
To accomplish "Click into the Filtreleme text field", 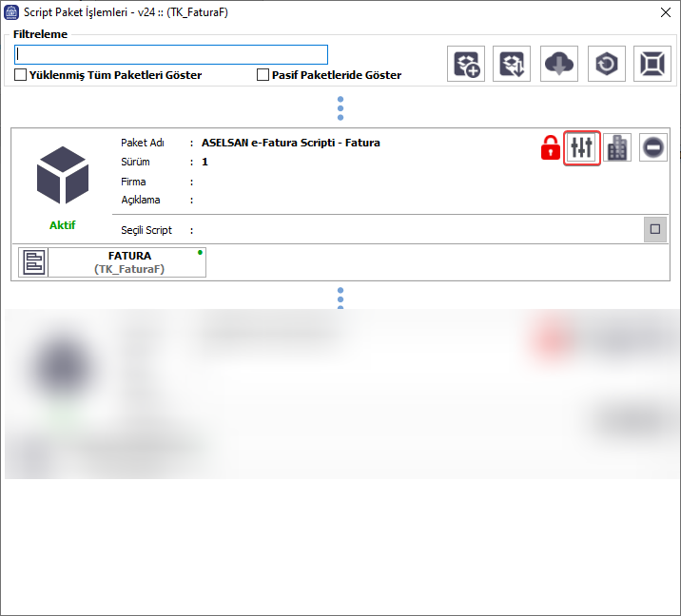I will tap(171, 54).
